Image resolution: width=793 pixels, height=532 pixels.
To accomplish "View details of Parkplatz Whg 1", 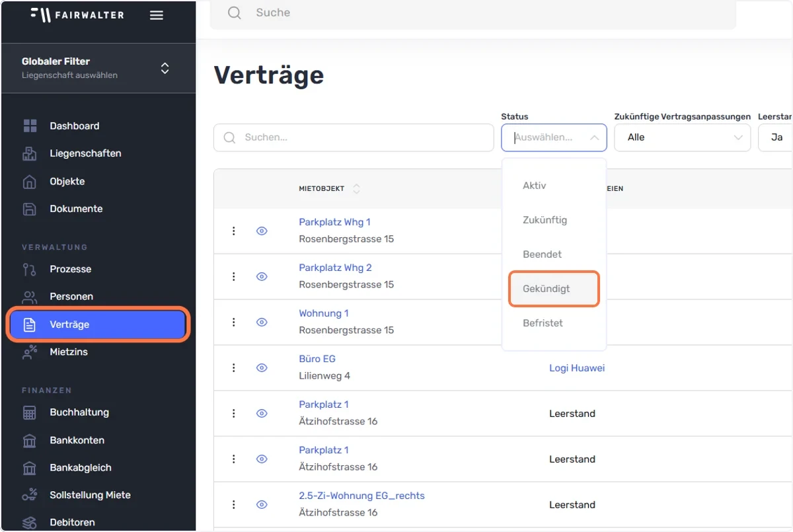I will tap(262, 231).
